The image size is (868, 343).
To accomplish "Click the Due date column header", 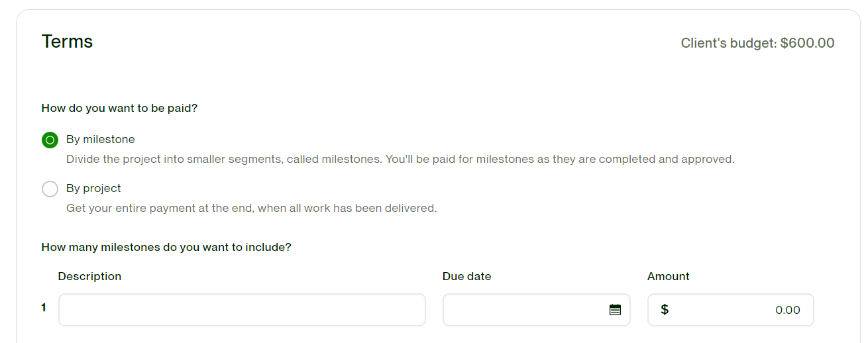I will click(x=466, y=276).
